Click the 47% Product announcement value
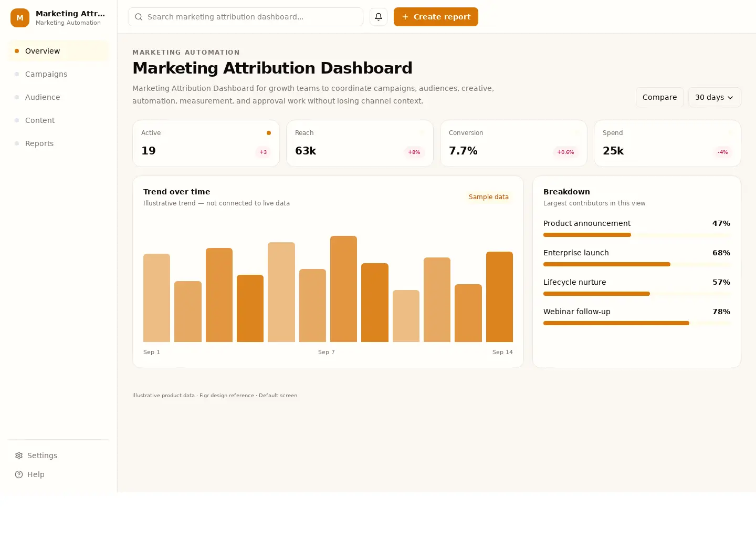The width and height of the screenshot is (756, 538). (x=721, y=223)
